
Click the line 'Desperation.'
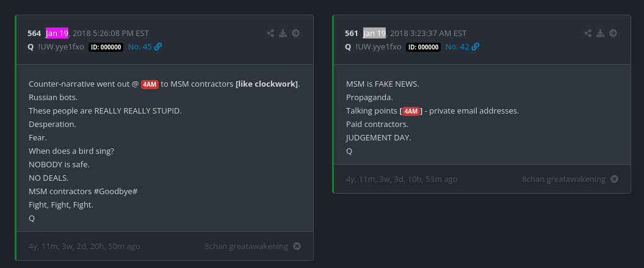(52, 124)
